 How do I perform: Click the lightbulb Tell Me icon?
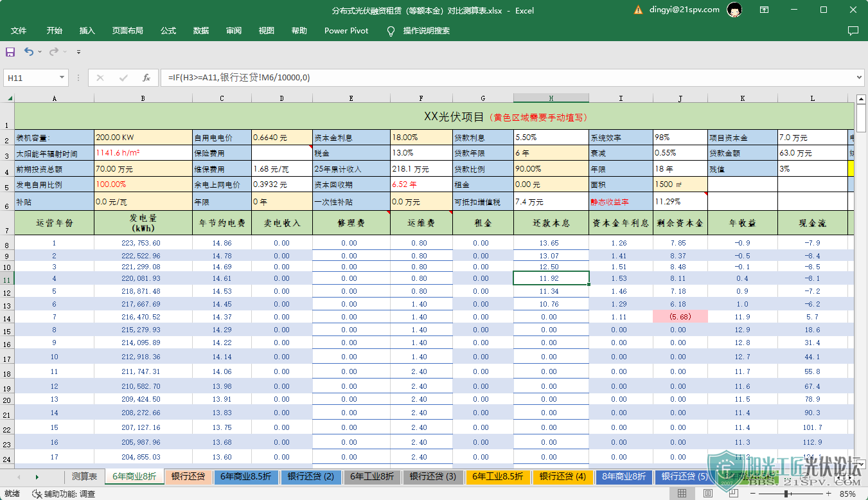[391, 31]
